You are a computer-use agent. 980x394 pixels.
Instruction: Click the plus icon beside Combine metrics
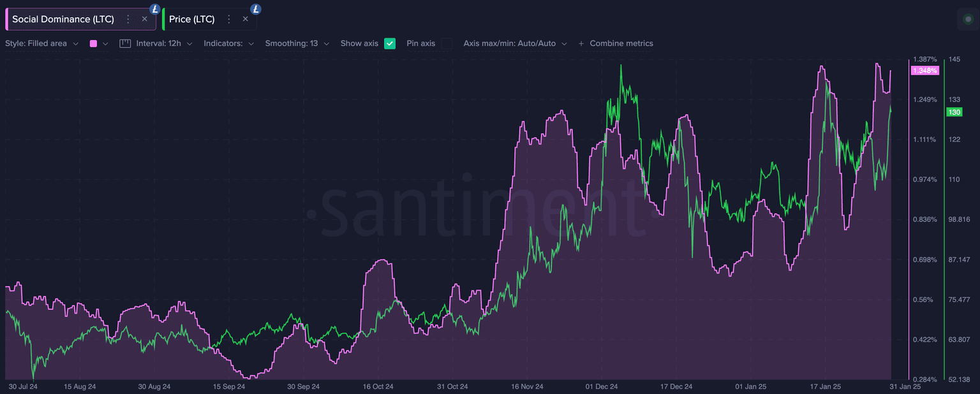coord(581,43)
